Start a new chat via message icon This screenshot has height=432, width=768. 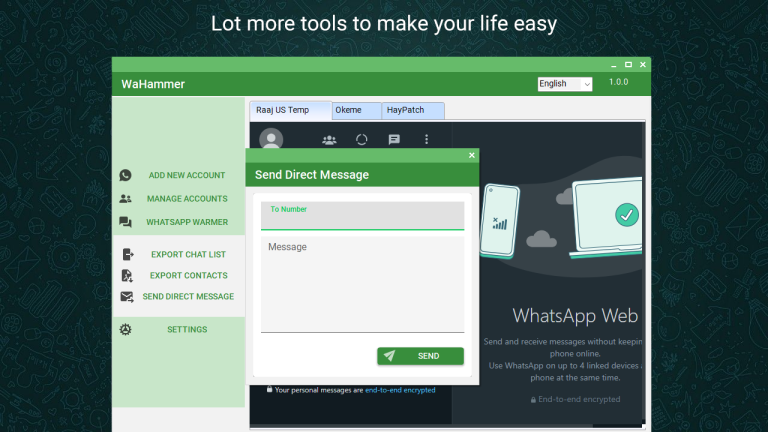[x=394, y=140]
